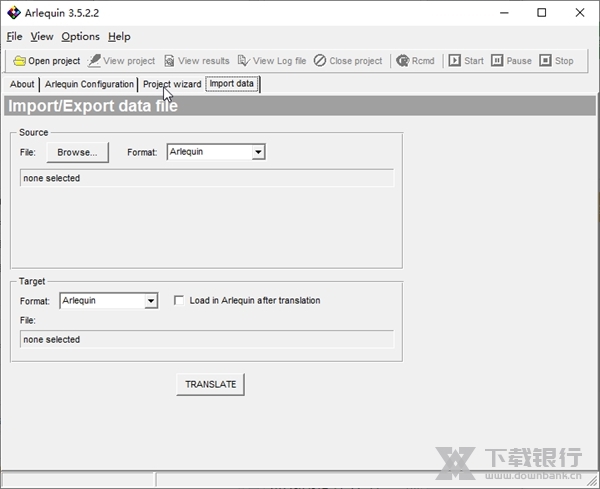
Task: Click the Open project toolbar icon
Action: click(20, 61)
